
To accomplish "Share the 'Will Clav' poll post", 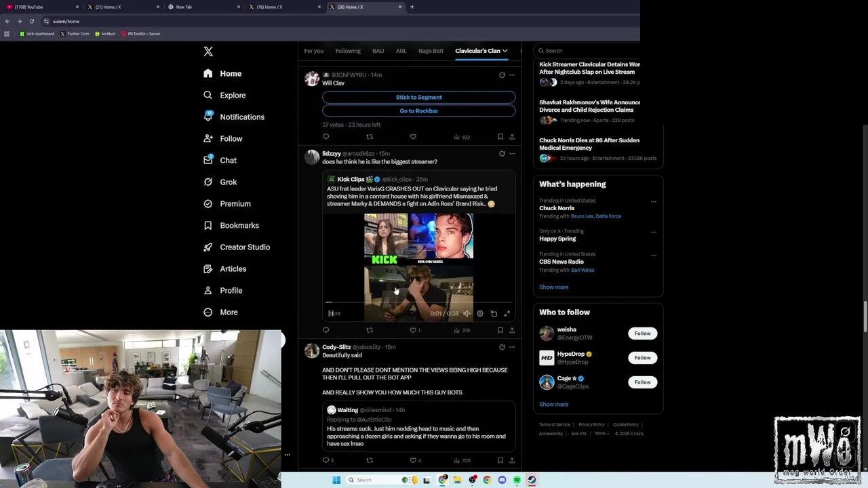I will pos(512,137).
